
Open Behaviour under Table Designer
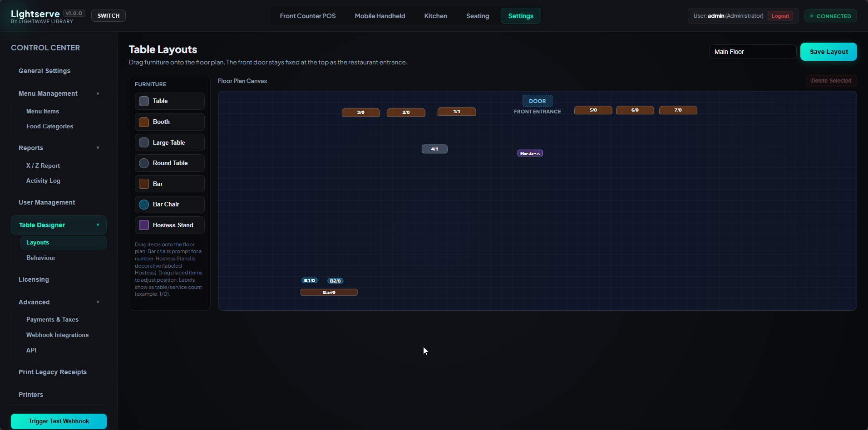(41, 258)
